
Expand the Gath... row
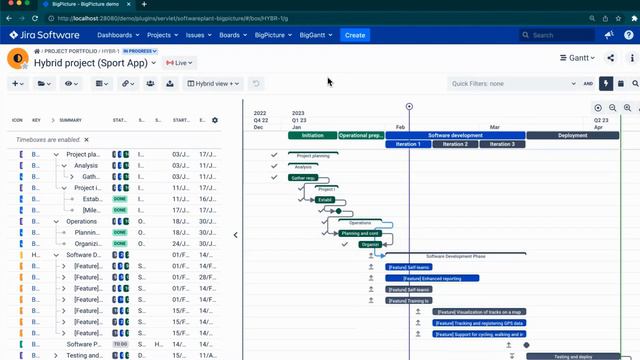point(72,177)
